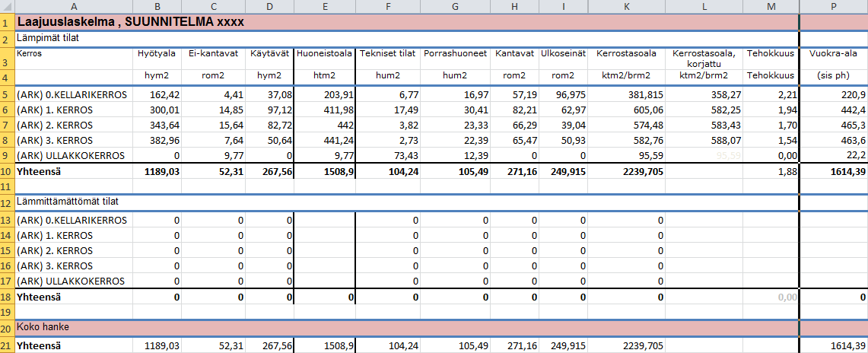The width and height of the screenshot is (868, 353).
Task: Select '(ARK) 0.KELLARIKERROS' in Lämpimät tilat section
Action: pyautogui.click(x=74, y=94)
